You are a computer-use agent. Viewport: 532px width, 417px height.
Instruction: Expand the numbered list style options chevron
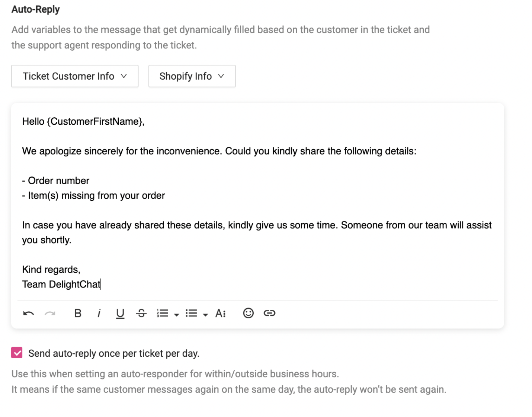coord(176,315)
